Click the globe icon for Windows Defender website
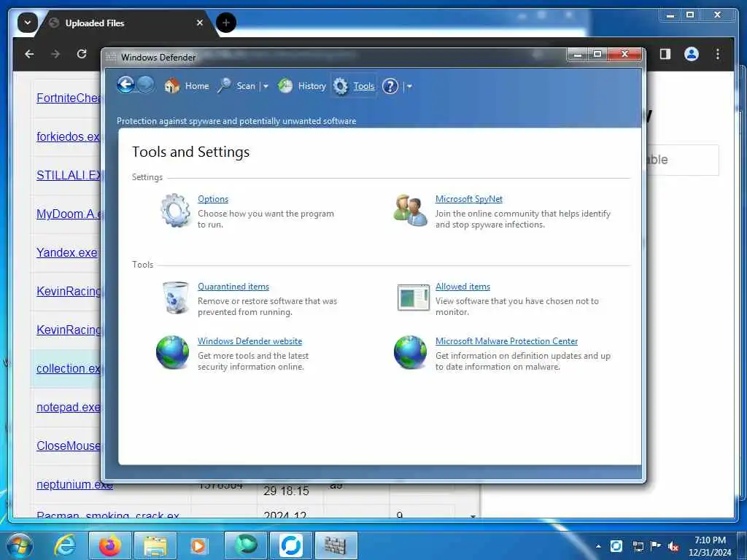Image resolution: width=747 pixels, height=560 pixels. click(x=172, y=352)
